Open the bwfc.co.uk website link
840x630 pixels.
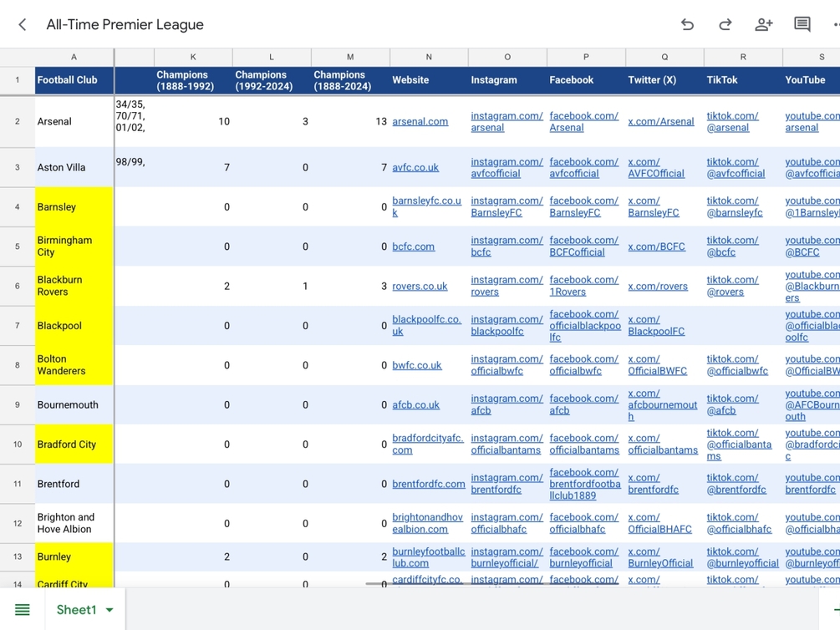417,365
